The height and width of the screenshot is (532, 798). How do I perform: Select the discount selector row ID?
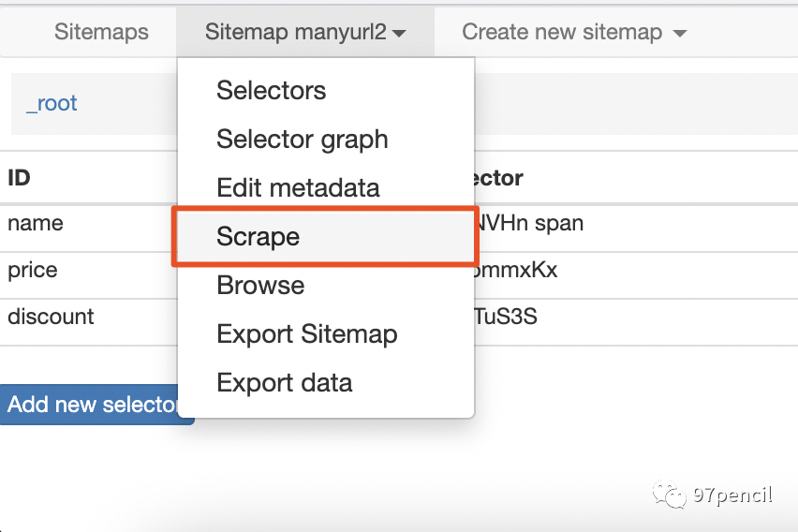[51, 318]
